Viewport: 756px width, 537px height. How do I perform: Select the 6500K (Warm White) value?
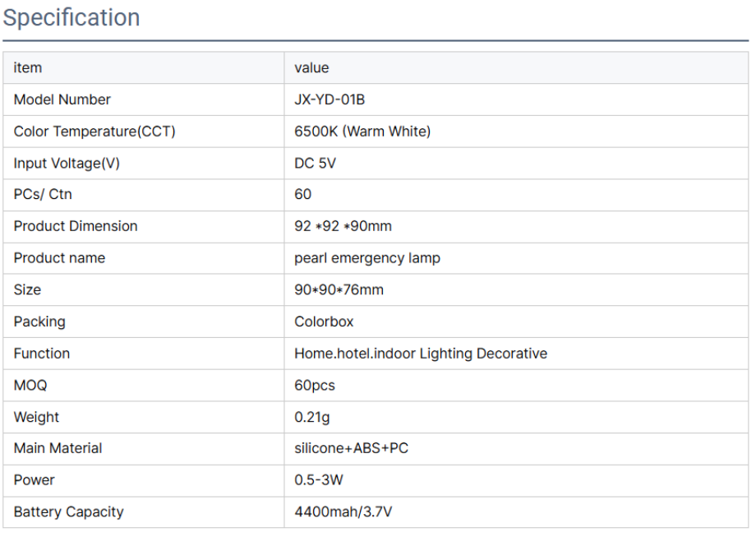[x=362, y=132]
